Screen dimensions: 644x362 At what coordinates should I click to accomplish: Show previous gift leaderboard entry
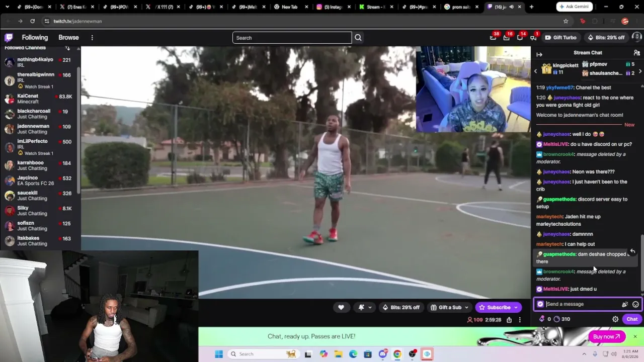pyautogui.click(x=536, y=71)
